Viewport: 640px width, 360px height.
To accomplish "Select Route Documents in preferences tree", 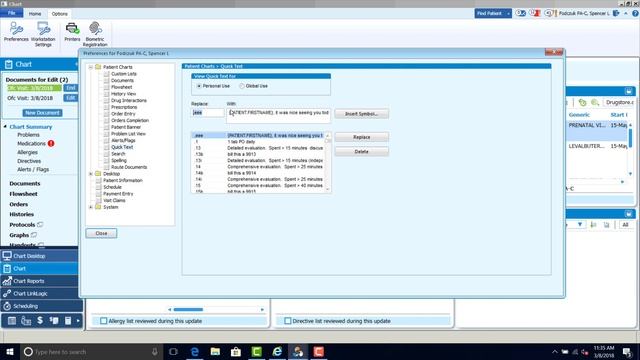I will (129, 167).
